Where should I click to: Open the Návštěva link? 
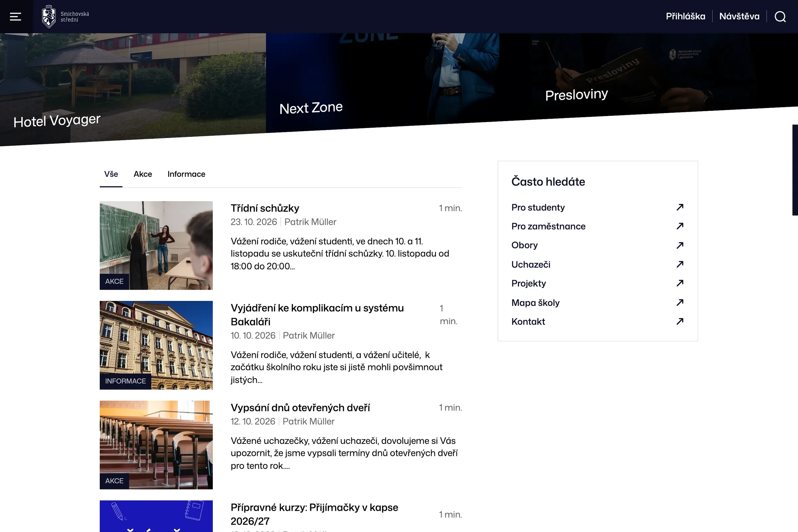739,16
